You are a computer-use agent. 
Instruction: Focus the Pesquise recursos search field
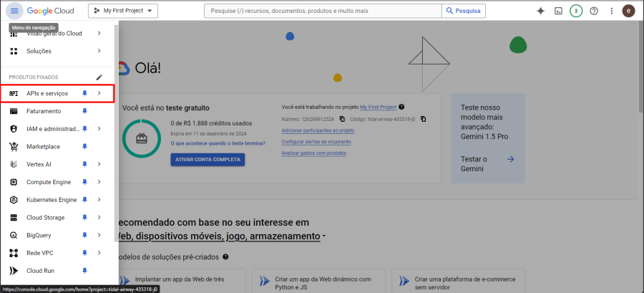click(323, 11)
